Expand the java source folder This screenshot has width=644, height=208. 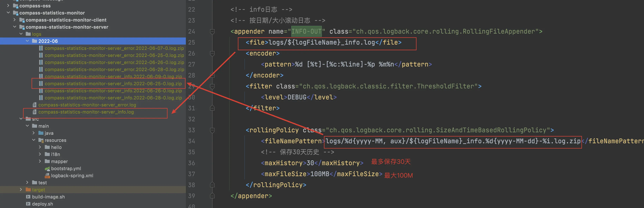coord(34,133)
